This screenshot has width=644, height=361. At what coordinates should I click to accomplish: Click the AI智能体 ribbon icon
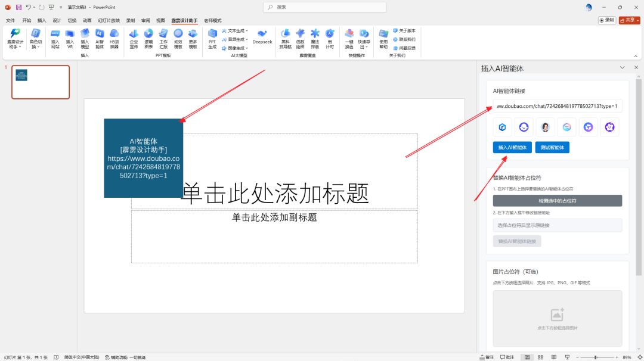[100, 39]
